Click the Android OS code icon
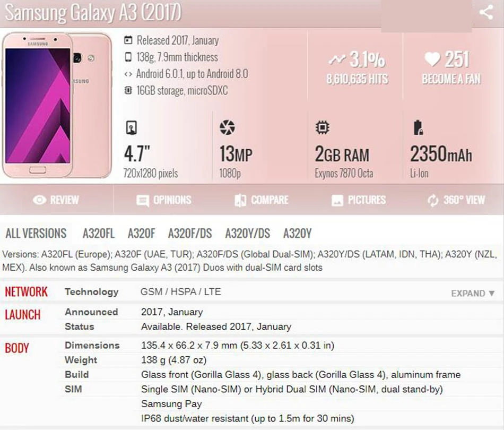Image resolution: width=504 pixels, height=430 pixels. (x=128, y=74)
